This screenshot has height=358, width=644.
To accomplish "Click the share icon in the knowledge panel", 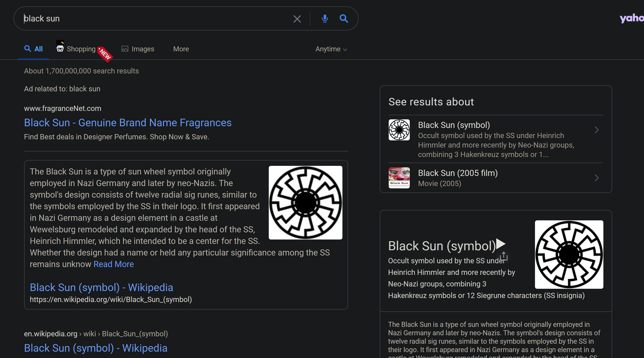I will click(x=503, y=256).
